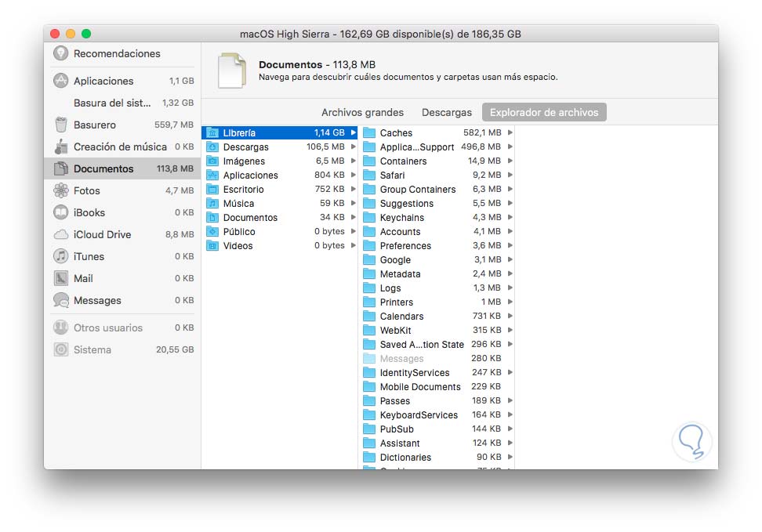
Task: Select Explorador de archivos tab
Action: click(544, 112)
